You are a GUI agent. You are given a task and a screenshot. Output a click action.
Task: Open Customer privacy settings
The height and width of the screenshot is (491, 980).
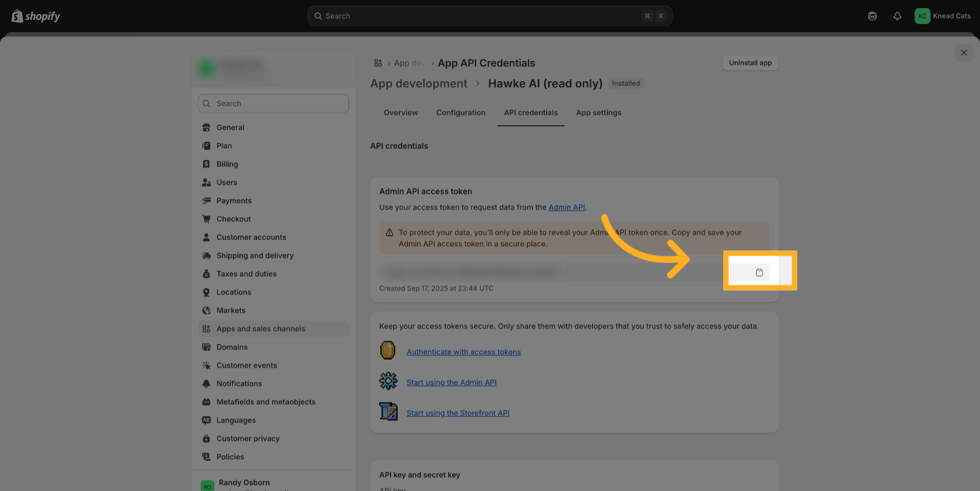248,438
